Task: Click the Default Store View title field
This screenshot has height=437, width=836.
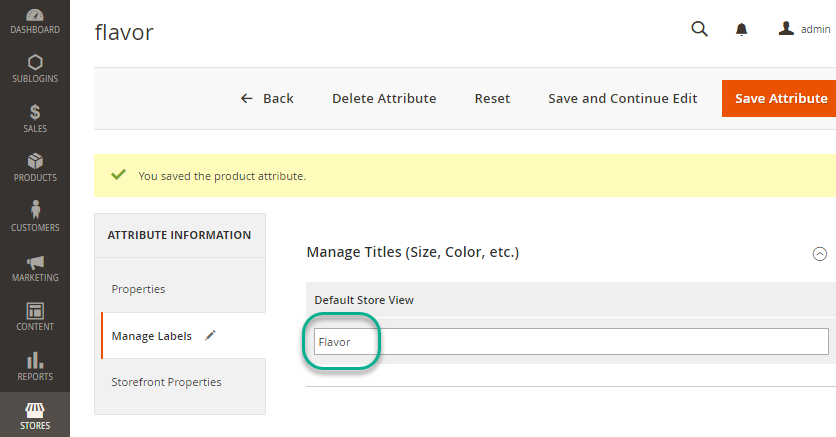Action: pyautogui.click(x=571, y=342)
